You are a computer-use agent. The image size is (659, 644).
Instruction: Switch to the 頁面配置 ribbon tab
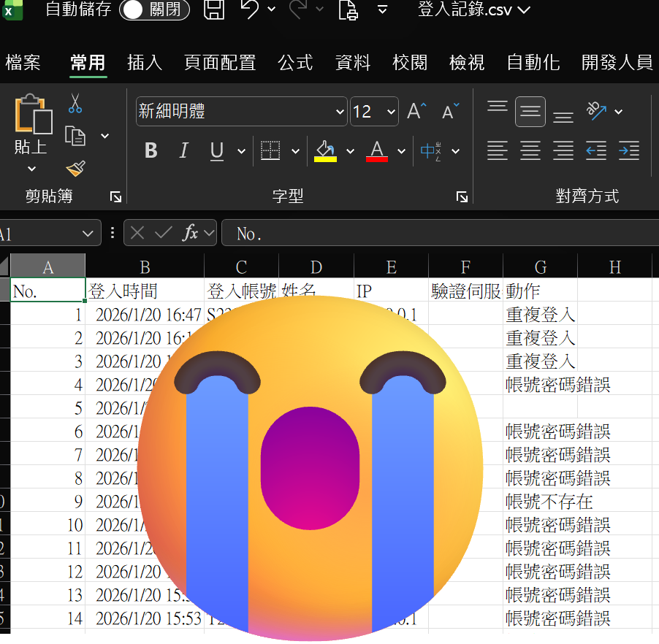pos(220,63)
